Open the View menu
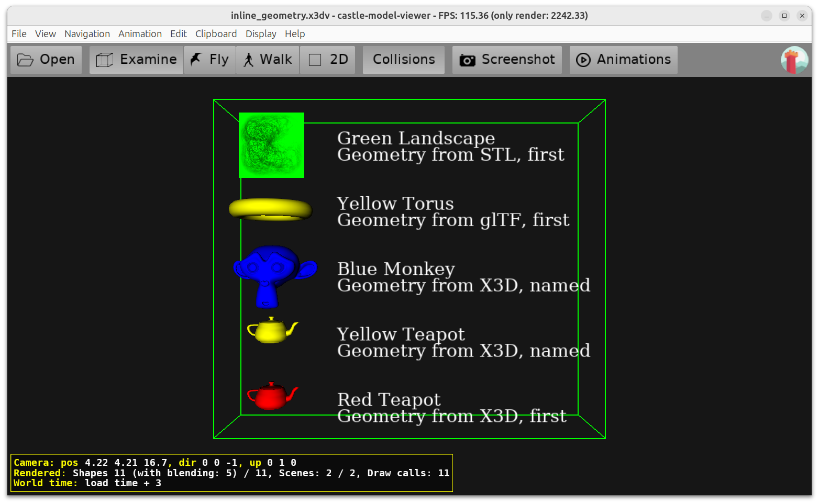The height and width of the screenshot is (504, 819). (46, 34)
